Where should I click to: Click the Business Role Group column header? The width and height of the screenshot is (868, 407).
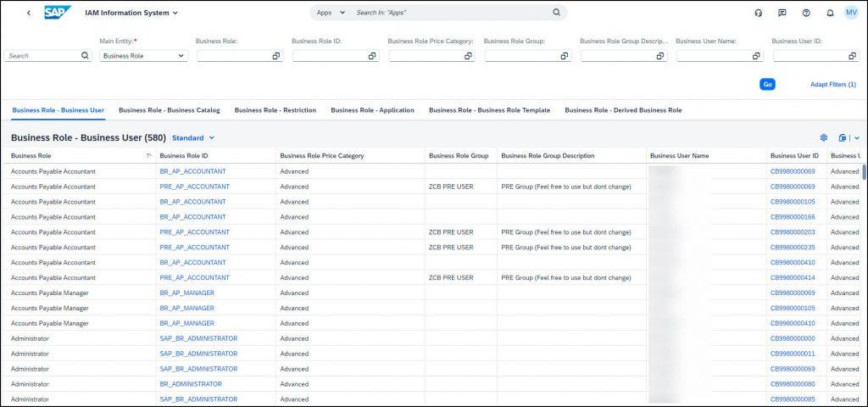tap(460, 156)
